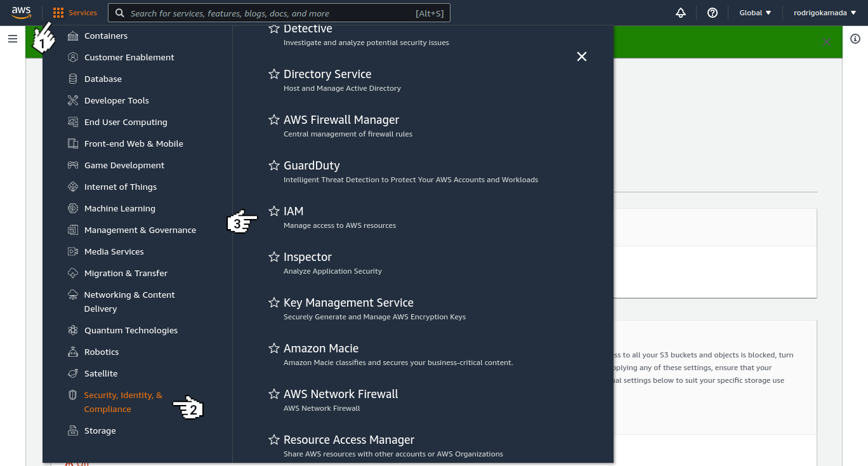
Task: Click the shield icon beside Security, Identity & Compliance
Action: click(x=73, y=395)
